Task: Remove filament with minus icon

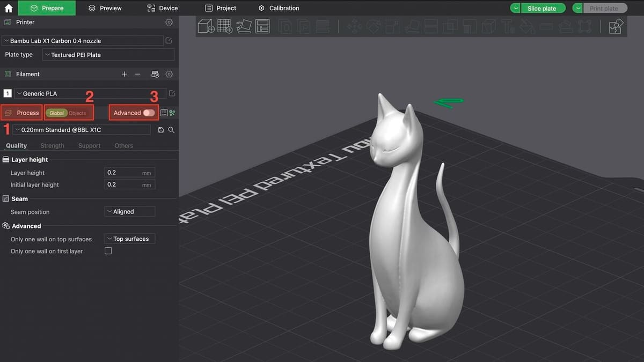Action: [138, 74]
